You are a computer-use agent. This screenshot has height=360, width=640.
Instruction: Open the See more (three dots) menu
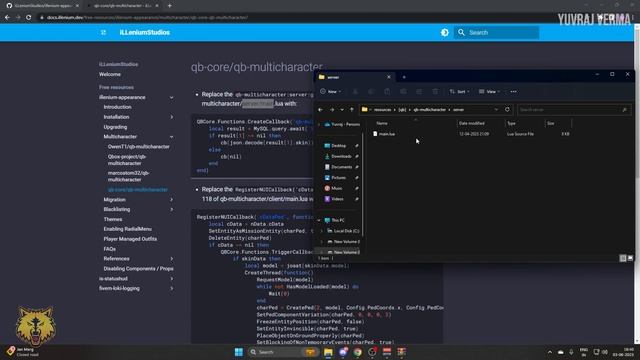pos(513,91)
